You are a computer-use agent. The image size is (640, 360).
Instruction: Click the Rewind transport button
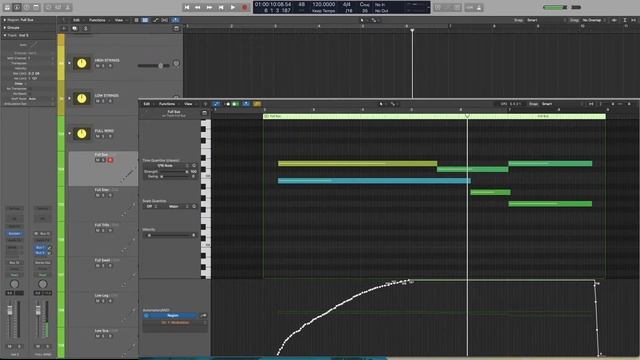click(x=198, y=7)
